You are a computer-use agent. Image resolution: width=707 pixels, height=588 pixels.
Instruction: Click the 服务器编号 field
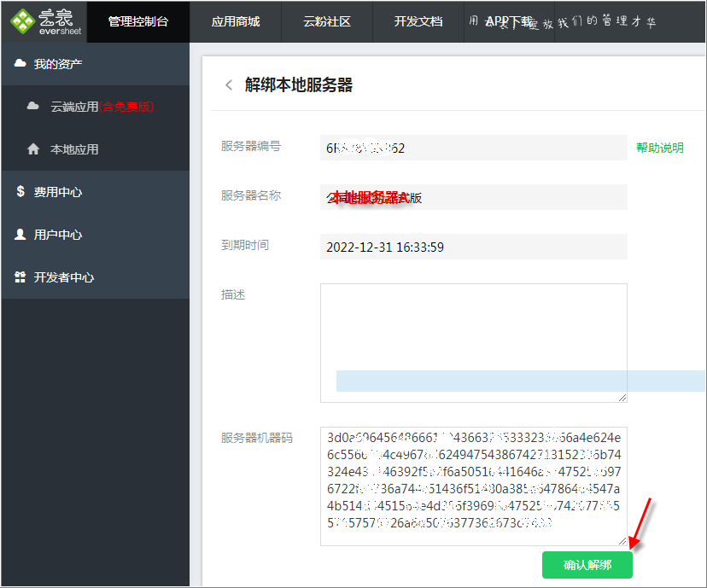tap(473, 148)
